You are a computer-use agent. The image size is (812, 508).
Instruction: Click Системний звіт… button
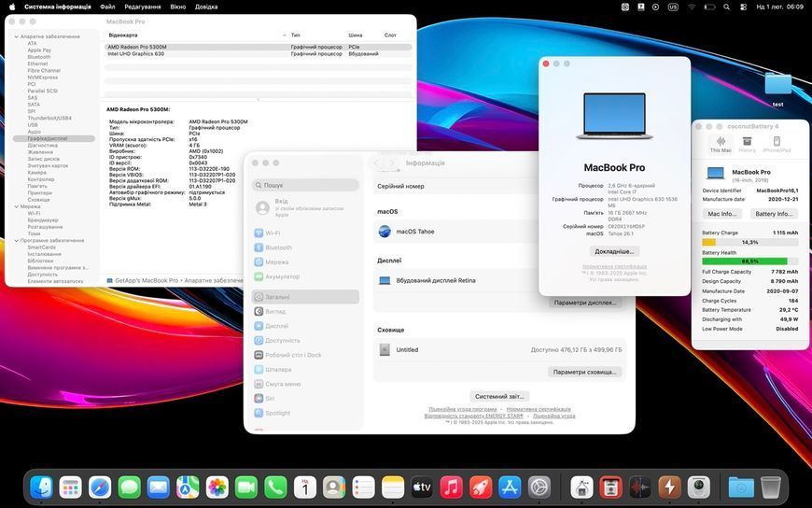[499, 397]
